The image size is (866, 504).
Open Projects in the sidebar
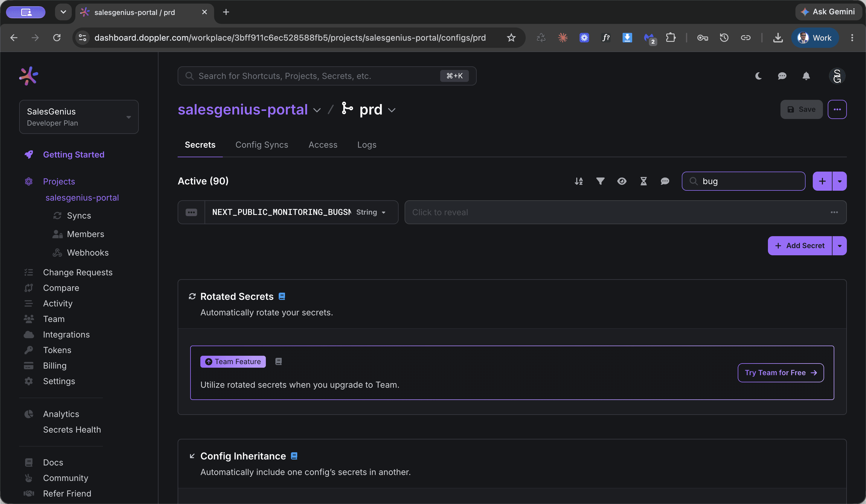(59, 181)
